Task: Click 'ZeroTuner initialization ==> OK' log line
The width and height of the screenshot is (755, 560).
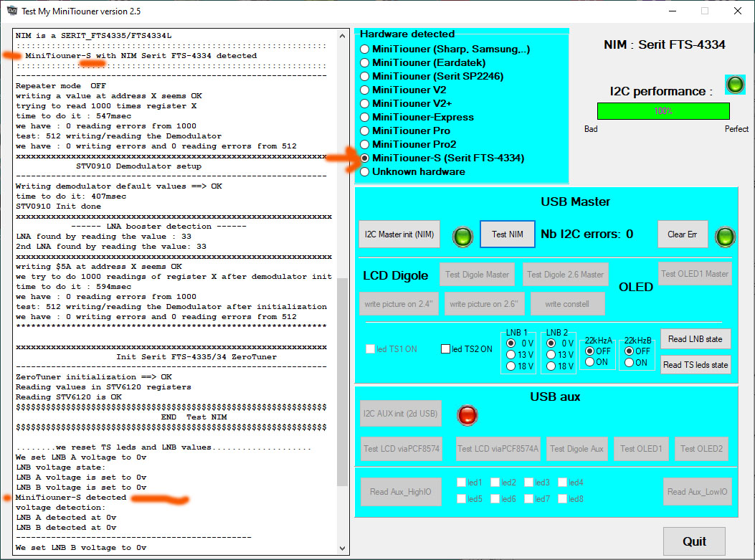Action: [94, 376]
